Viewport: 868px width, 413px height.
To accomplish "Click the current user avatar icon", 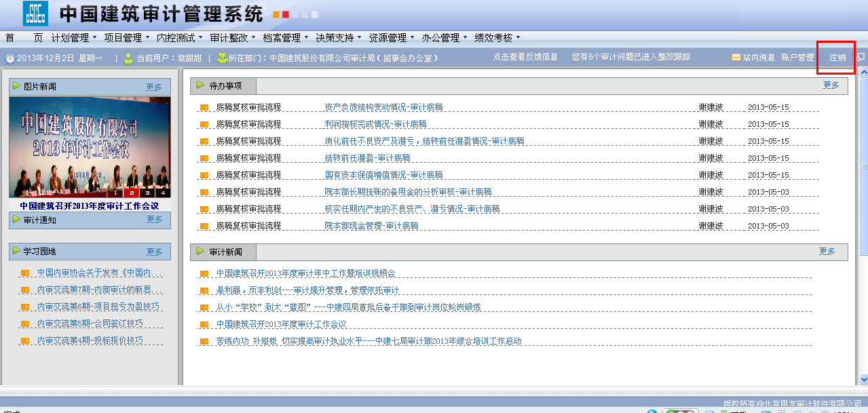I will tap(128, 58).
